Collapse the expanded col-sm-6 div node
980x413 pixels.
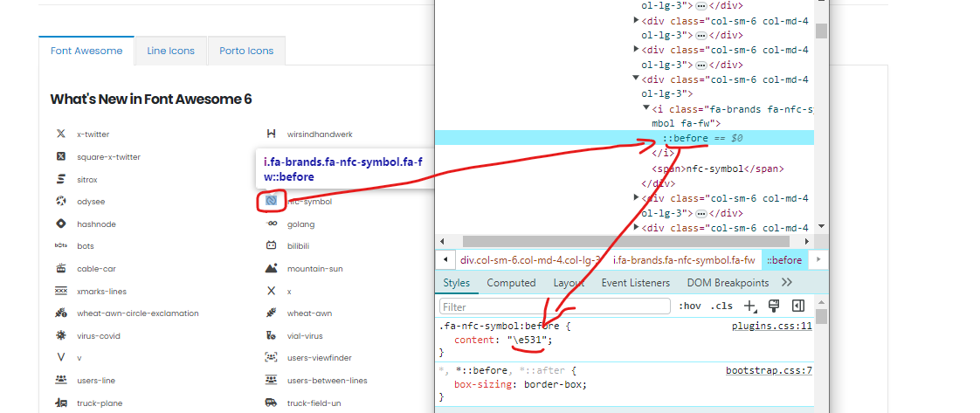point(636,79)
